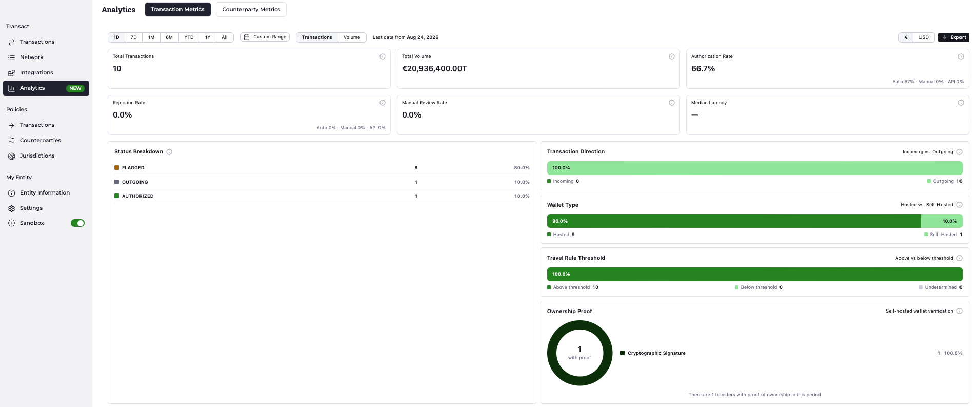Click the FLAGGED status row
The width and height of the screenshot is (980, 407).
point(322,168)
